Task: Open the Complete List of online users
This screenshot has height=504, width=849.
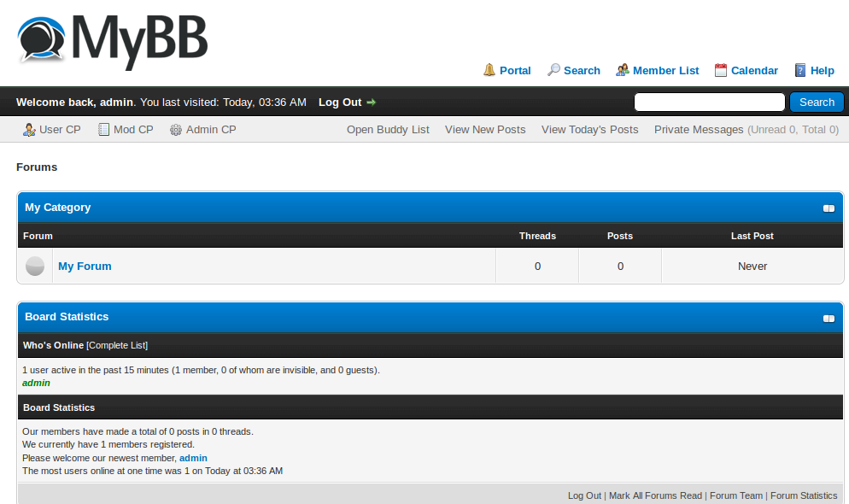Action: 117,345
